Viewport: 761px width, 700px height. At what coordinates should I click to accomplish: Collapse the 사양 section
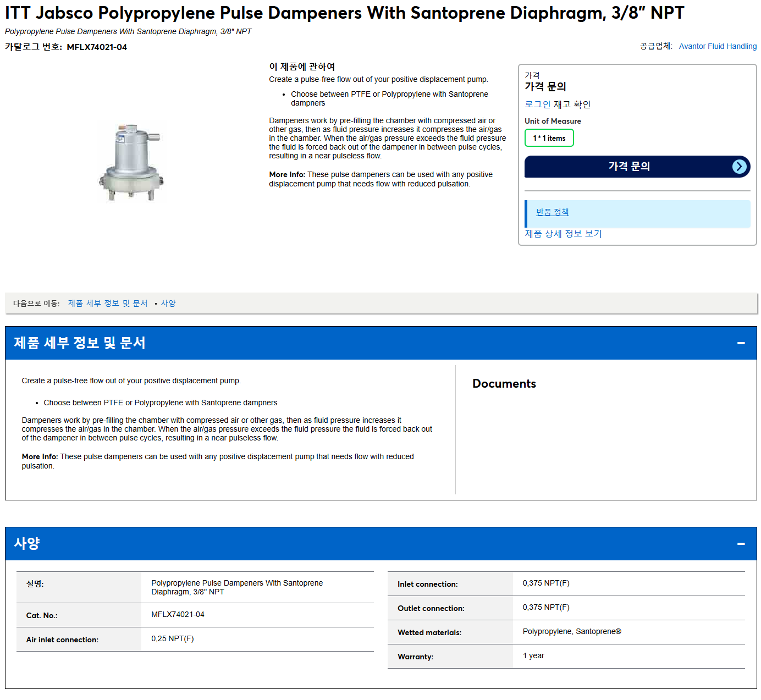coord(741,544)
